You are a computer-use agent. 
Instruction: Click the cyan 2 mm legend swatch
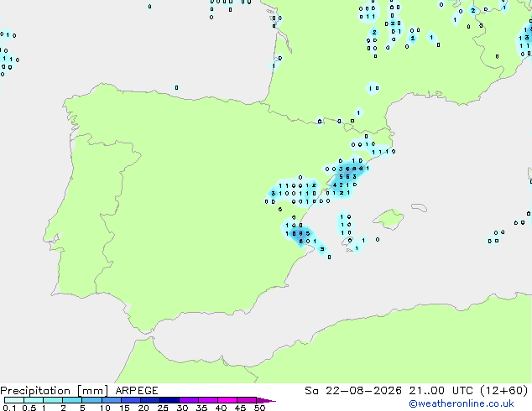click(72, 400)
